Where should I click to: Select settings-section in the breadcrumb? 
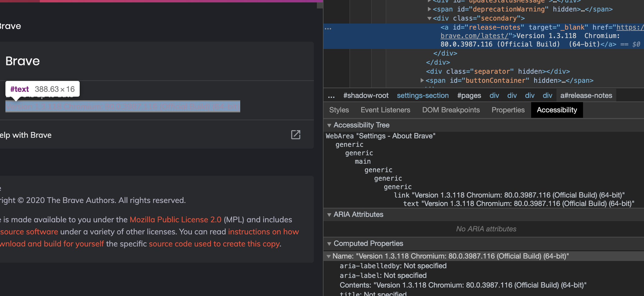(x=422, y=95)
